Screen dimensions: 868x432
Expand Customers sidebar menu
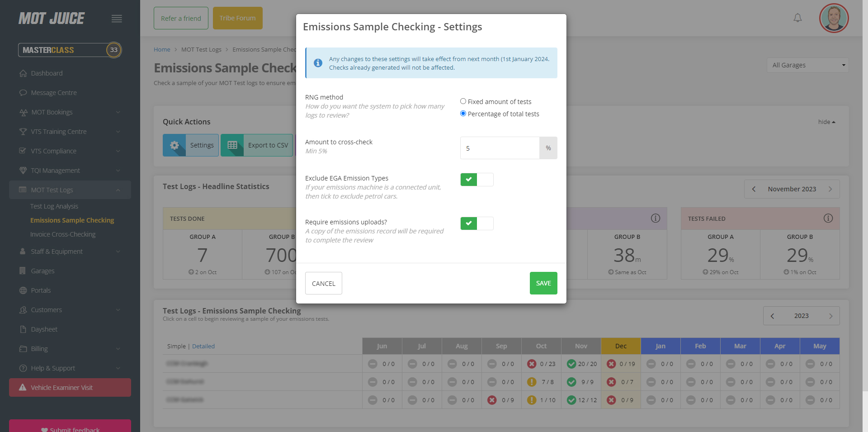pos(70,310)
